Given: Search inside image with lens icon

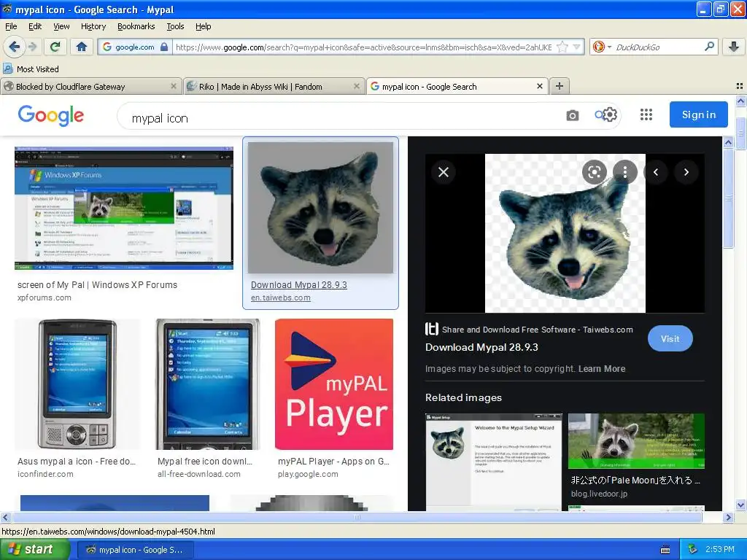Looking at the screenshot, I should 594,172.
